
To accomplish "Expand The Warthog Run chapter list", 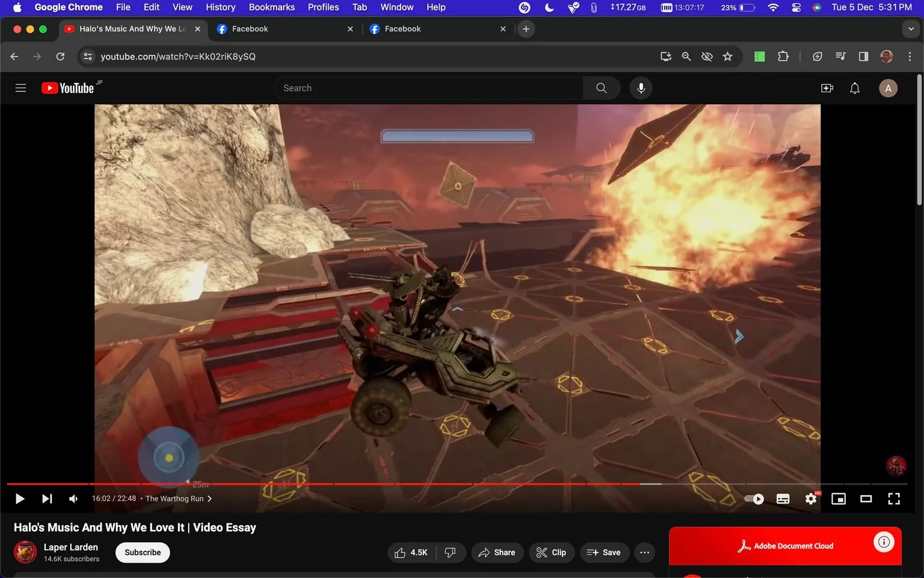I will click(179, 499).
